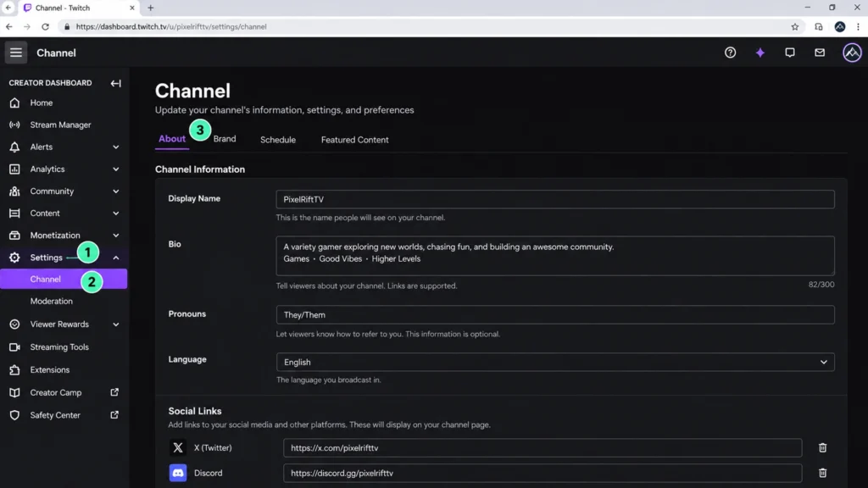Switch to the Brand tab
Image resolution: width=868 pixels, height=488 pixels.
224,139
